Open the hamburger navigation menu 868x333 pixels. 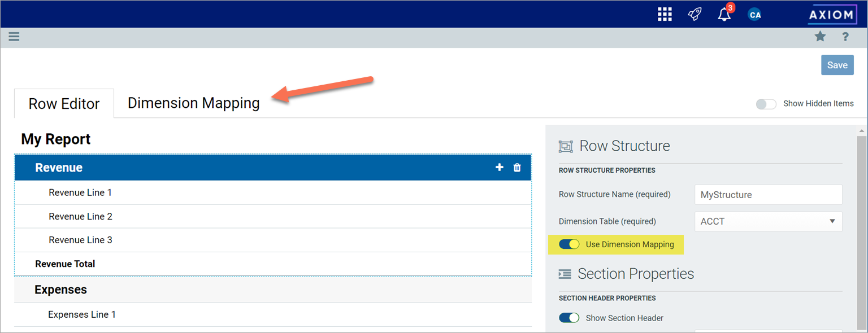click(x=14, y=37)
